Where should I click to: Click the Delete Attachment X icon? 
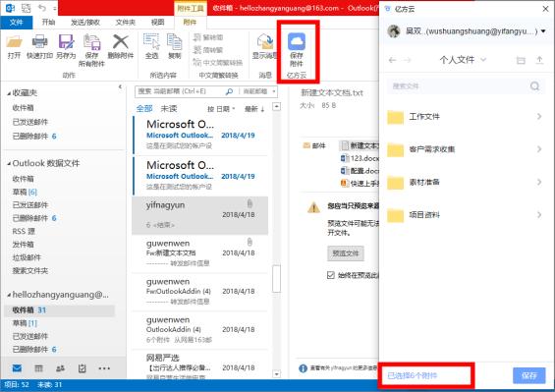[121, 42]
